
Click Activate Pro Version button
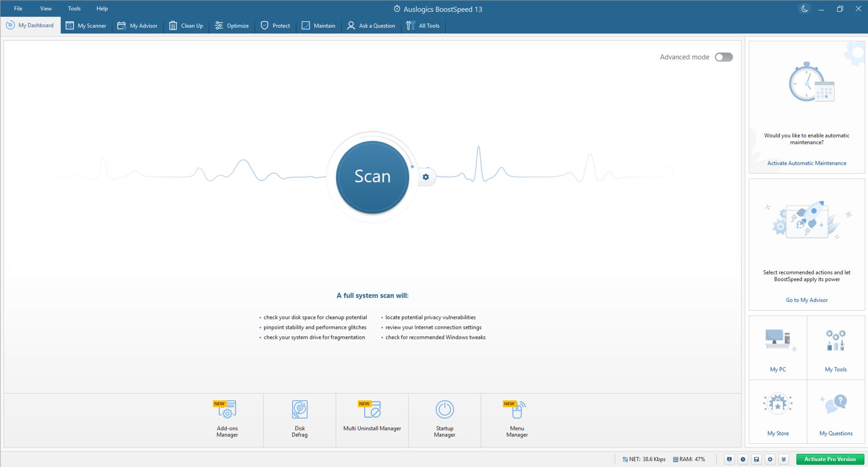coord(830,459)
